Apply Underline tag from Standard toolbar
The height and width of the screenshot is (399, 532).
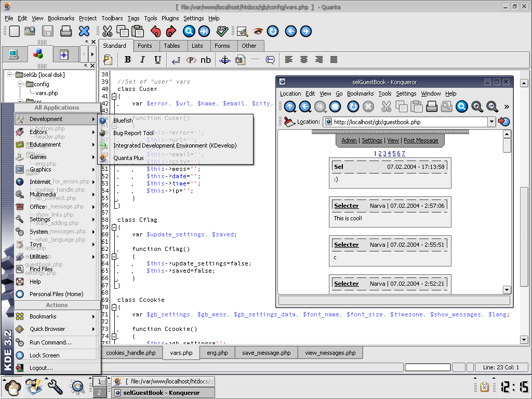pyautogui.click(x=157, y=60)
